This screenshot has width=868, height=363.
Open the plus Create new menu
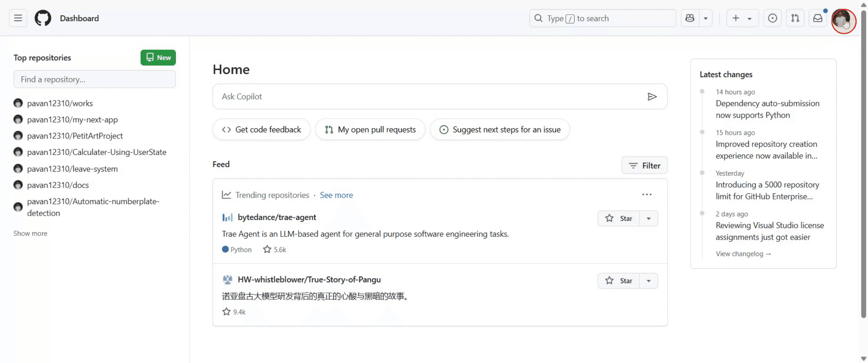click(x=743, y=18)
